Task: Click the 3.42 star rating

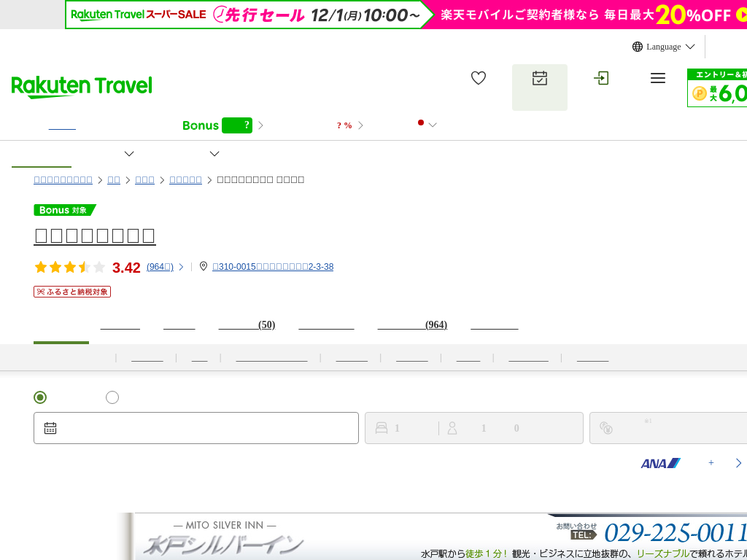Action: click(x=125, y=268)
